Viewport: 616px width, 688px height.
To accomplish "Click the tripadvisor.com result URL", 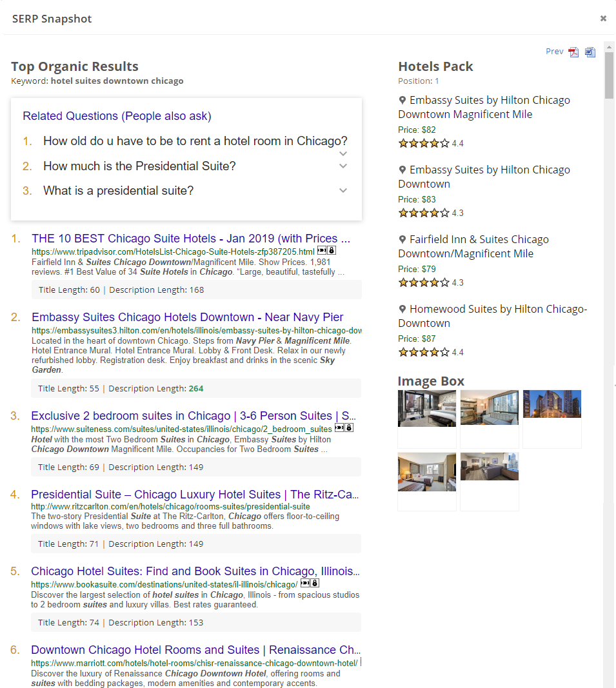I will pyautogui.click(x=173, y=252).
